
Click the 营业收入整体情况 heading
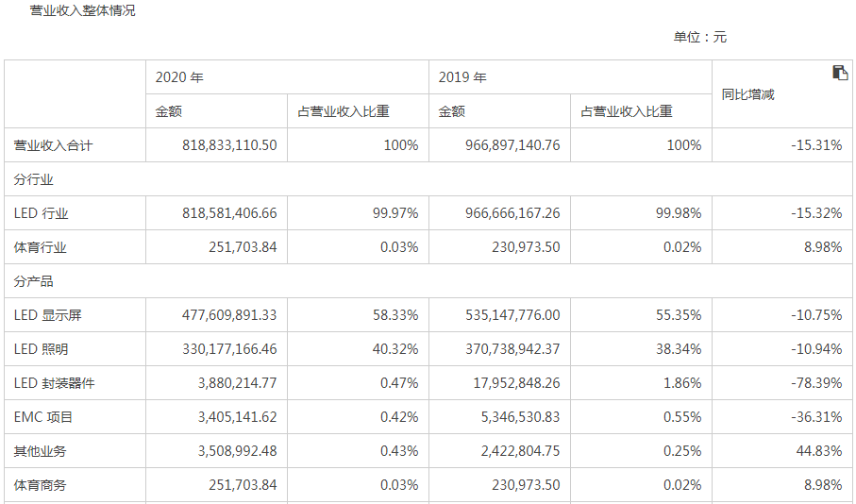tap(83, 11)
